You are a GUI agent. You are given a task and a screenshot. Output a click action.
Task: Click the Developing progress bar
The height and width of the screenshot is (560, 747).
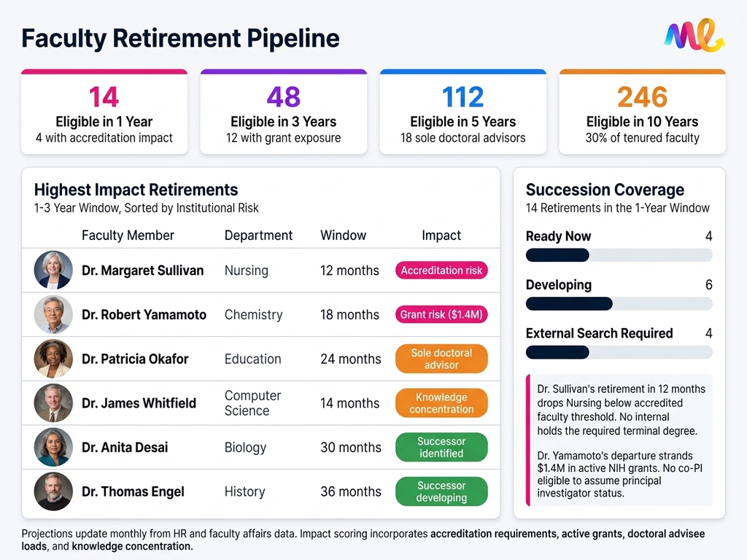click(619, 304)
